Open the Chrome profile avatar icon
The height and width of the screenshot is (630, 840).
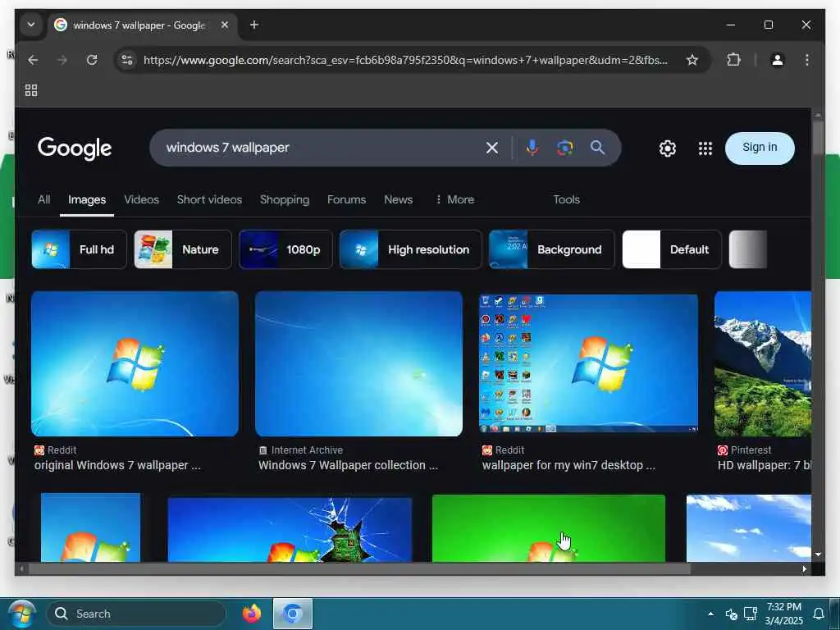(778, 60)
